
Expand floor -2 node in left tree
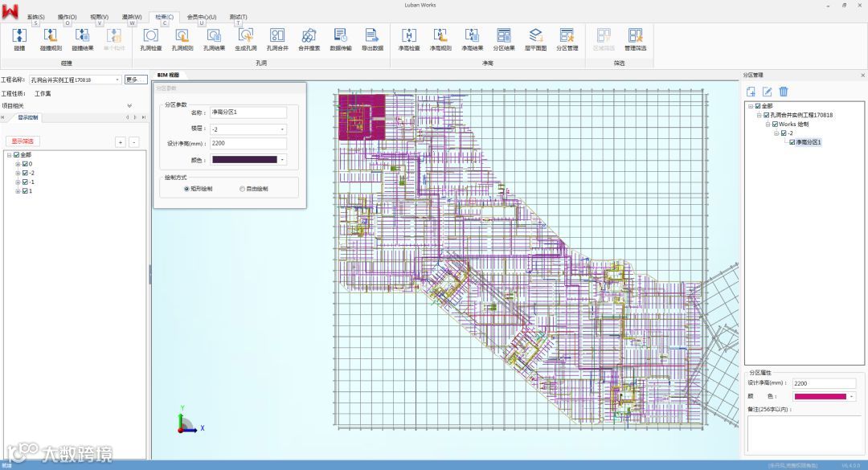coord(18,173)
